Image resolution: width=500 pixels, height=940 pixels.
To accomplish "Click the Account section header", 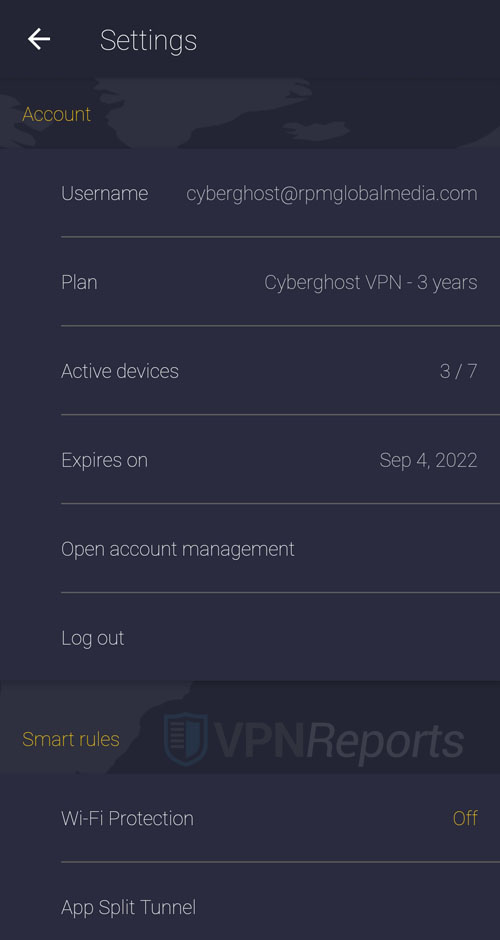I will tap(56, 114).
